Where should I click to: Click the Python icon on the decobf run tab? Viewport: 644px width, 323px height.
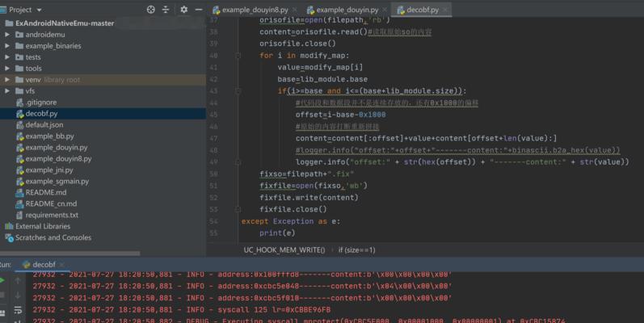coord(27,265)
